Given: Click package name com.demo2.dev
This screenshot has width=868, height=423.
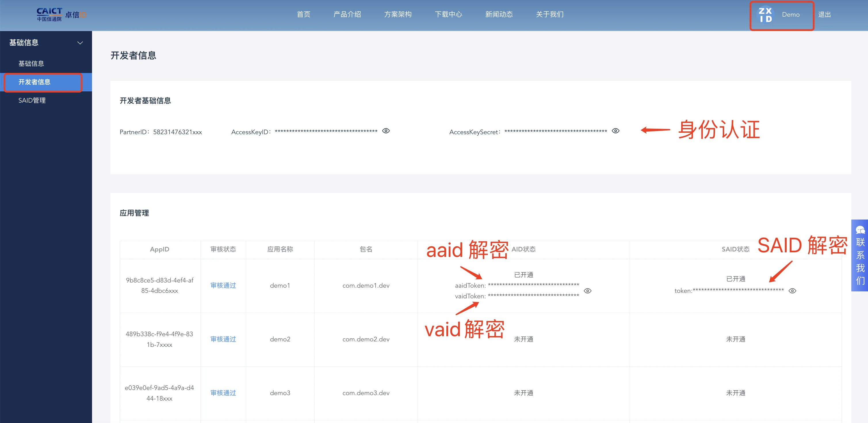Looking at the screenshot, I should (x=366, y=339).
